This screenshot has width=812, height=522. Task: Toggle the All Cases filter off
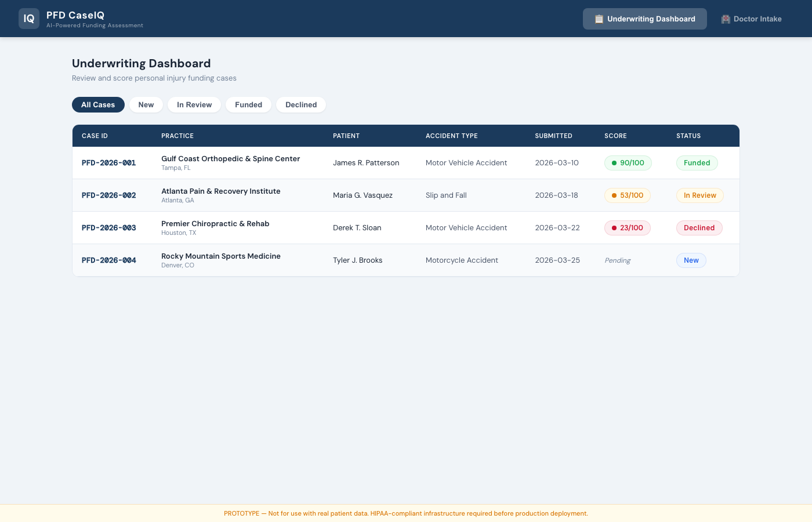[98, 104]
